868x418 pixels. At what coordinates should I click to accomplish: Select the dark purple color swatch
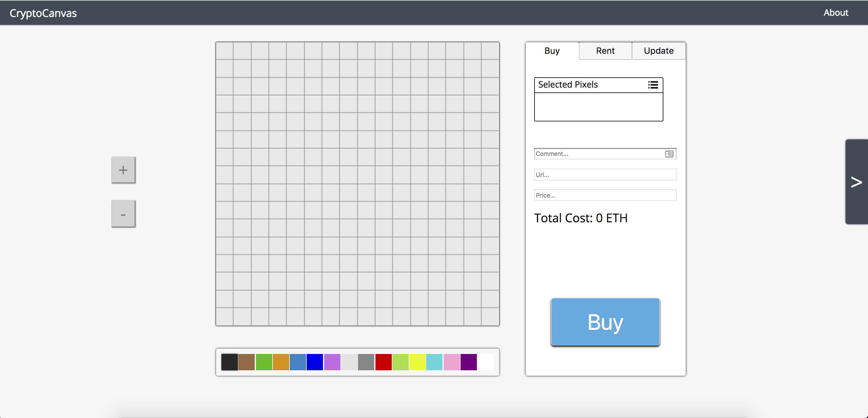pos(468,362)
